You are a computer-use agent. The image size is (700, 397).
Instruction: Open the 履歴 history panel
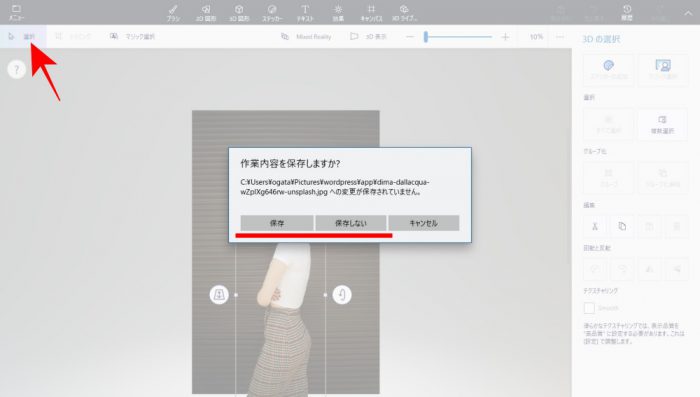(627, 12)
